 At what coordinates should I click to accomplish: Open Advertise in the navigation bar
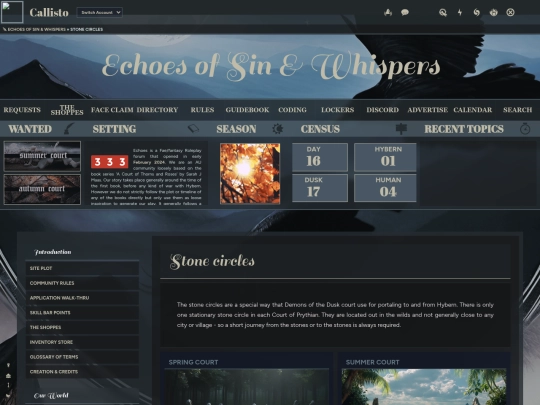[427, 110]
